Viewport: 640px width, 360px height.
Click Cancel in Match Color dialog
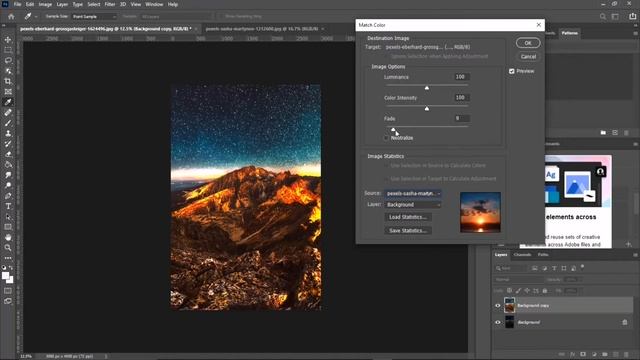(x=528, y=56)
